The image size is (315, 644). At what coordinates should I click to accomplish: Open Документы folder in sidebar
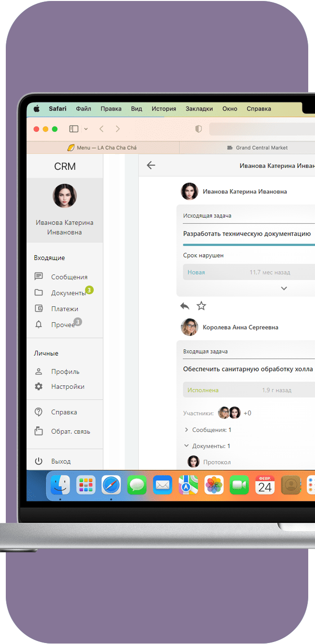point(68,293)
